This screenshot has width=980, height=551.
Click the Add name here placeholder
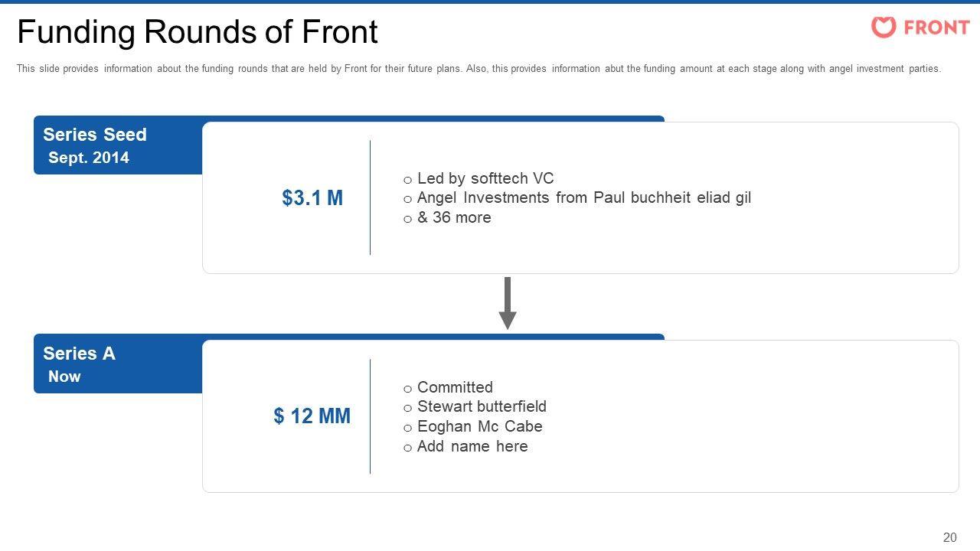pyautogui.click(x=472, y=446)
